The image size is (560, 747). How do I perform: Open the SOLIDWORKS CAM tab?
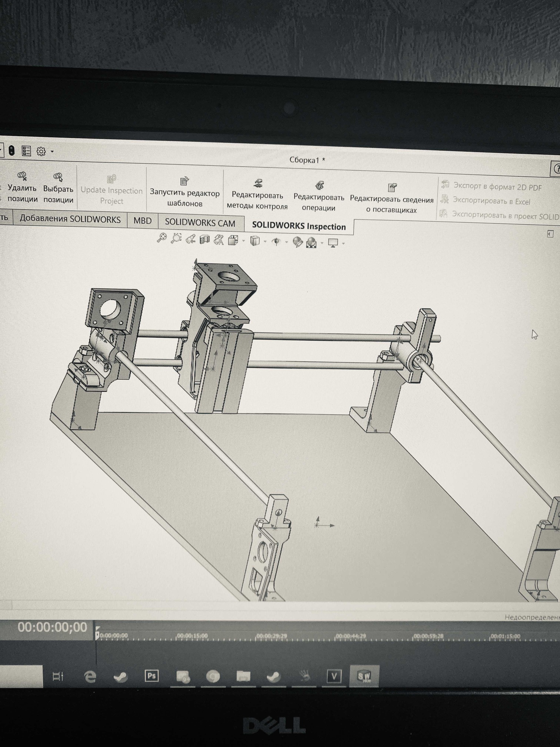(x=200, y=223)
